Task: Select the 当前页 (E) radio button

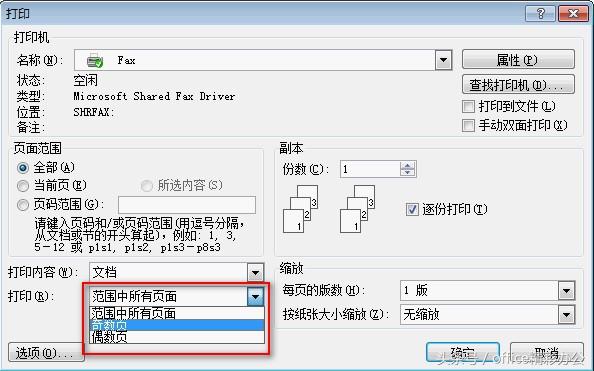Action: coord(23,186)
